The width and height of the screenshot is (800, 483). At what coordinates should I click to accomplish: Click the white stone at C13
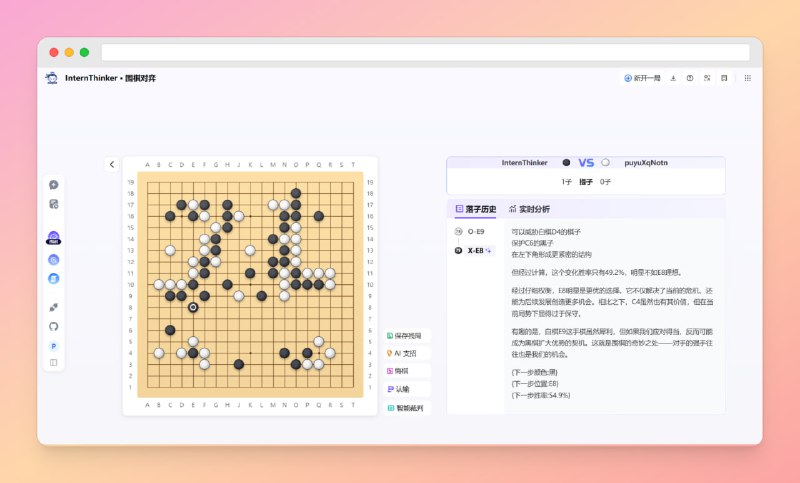point(170,250)
